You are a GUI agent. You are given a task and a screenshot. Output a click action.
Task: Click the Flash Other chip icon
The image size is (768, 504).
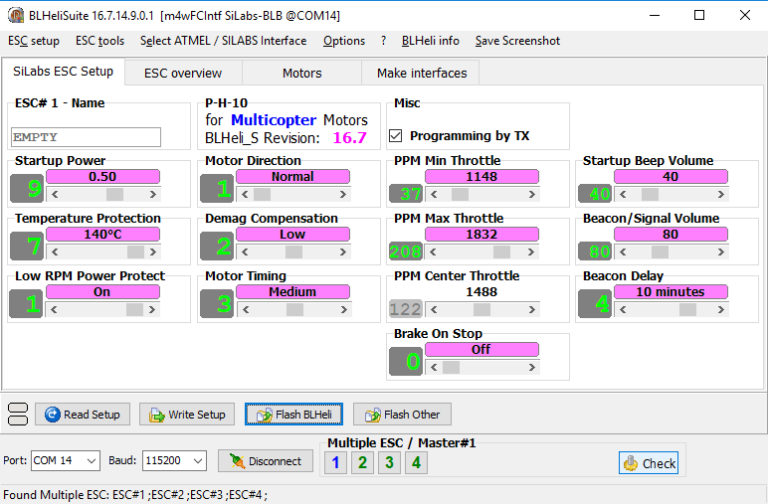370,415
